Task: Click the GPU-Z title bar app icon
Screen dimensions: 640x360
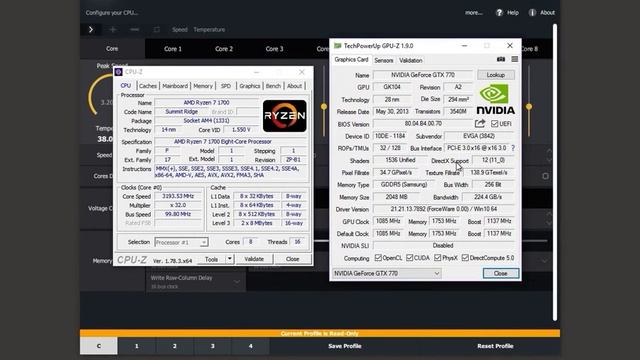Action: pyautogui.click(x=338, y=46)
